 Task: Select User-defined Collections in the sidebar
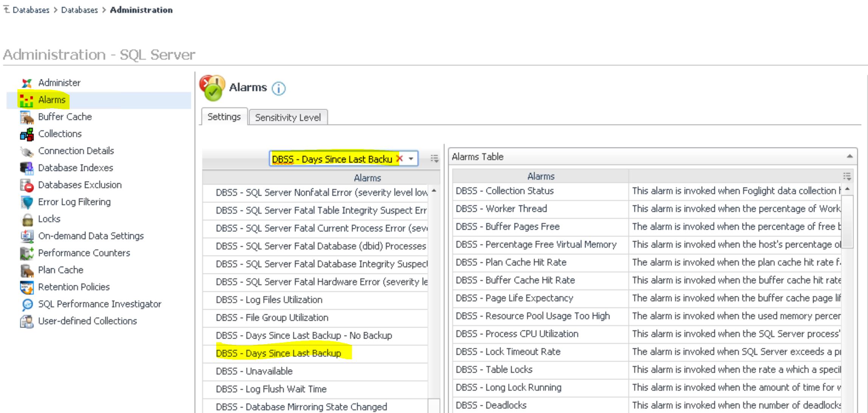click(88, 321)
